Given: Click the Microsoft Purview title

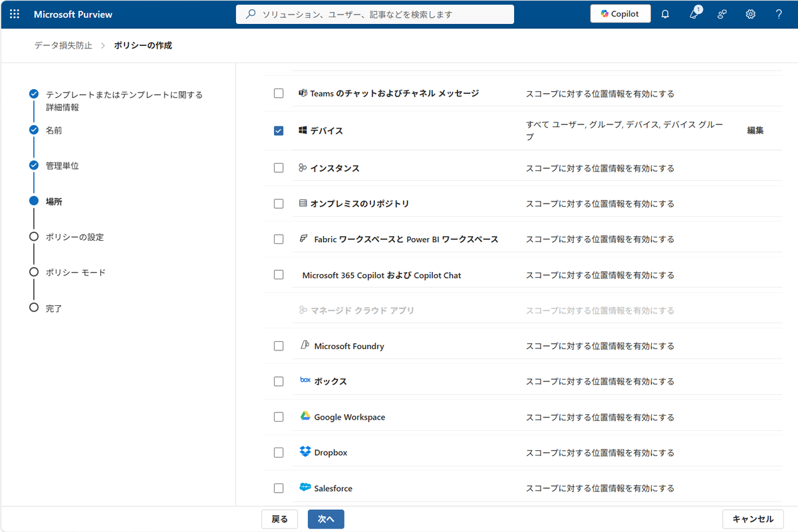Looking at the screenshot, I should click(x=73, y=14).
